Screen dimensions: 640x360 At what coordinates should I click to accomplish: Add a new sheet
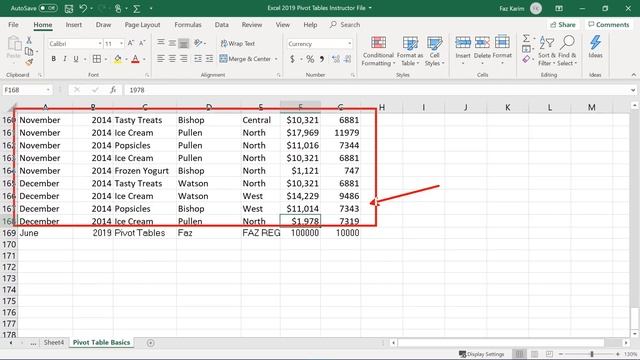[x=151, y=343]
